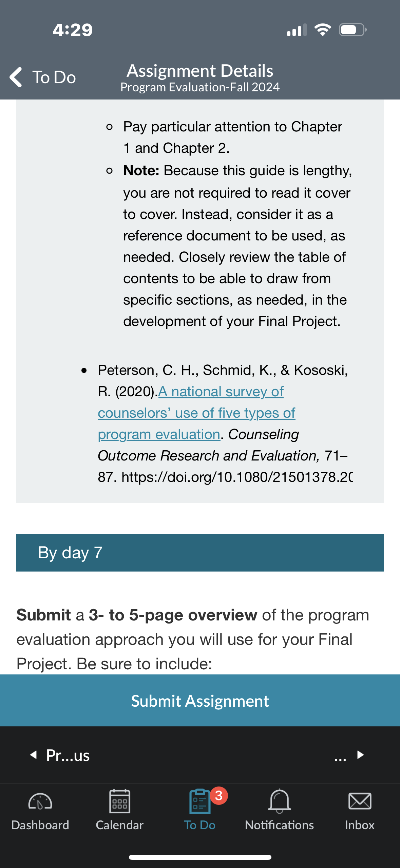Open the Inbox envelope icon
Viewport: 400px width, 868px height.
(360, 801)
